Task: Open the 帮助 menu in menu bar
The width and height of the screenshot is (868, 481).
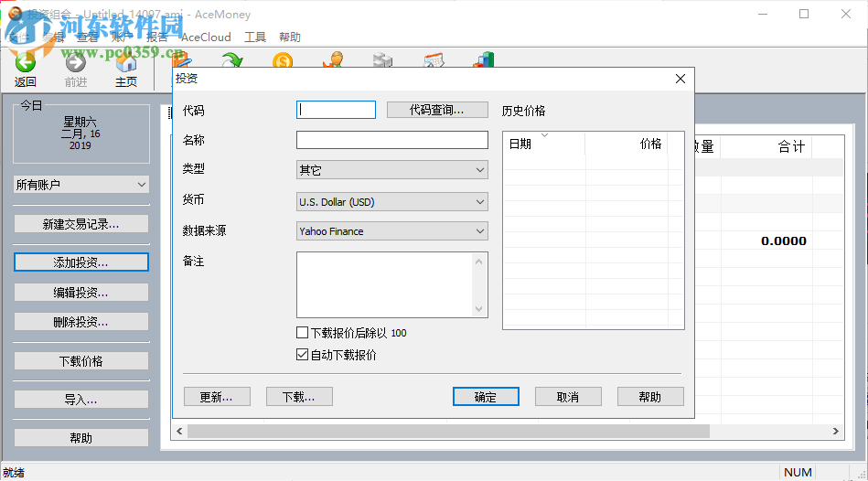Action: click(x=290, y=37)
